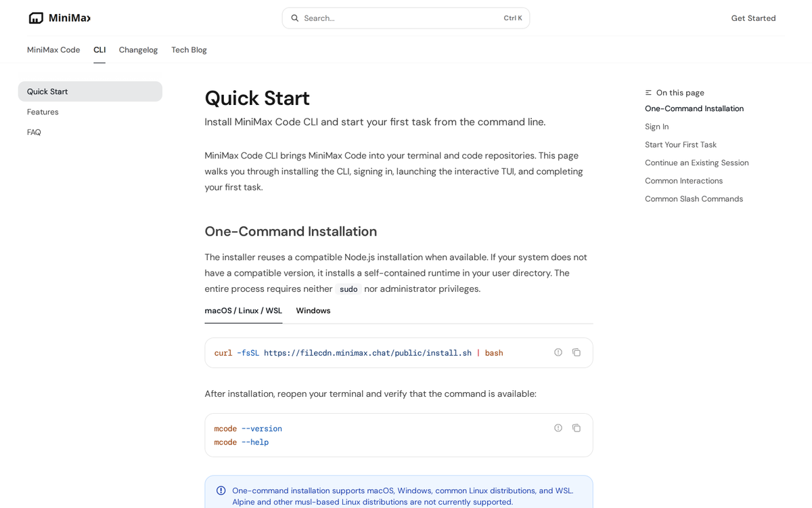Viewport: 812px width, 508px height.
Task: Jump to Sign In section
Action: click(x=656, y=127)
